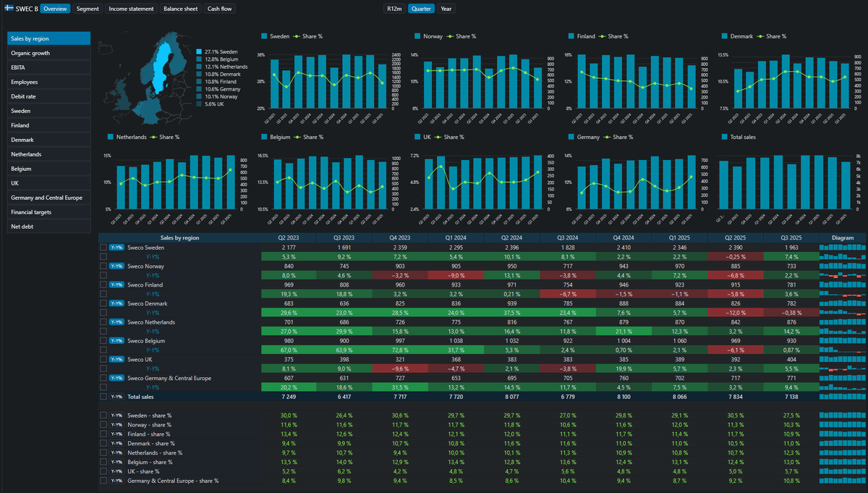Click the Y-Y% badge for Sweco Finland
The image size is (868, 493).
(x=116, y=285)
